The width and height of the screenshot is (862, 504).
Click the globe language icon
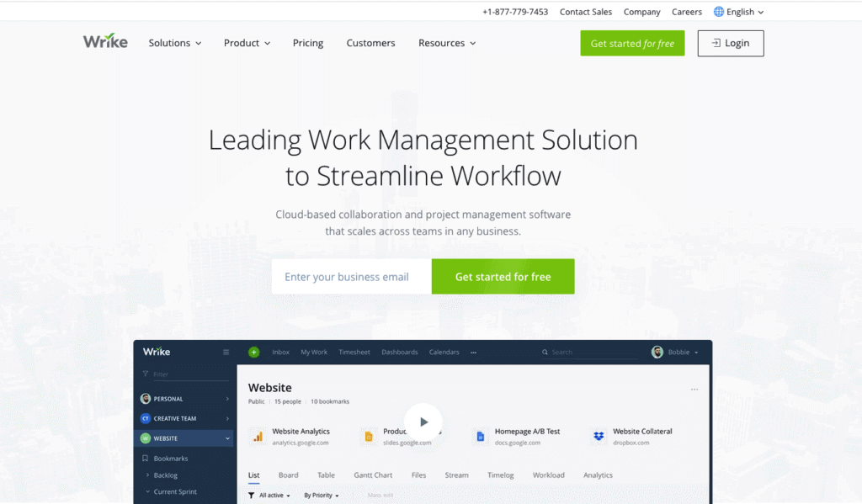point(719,12)
